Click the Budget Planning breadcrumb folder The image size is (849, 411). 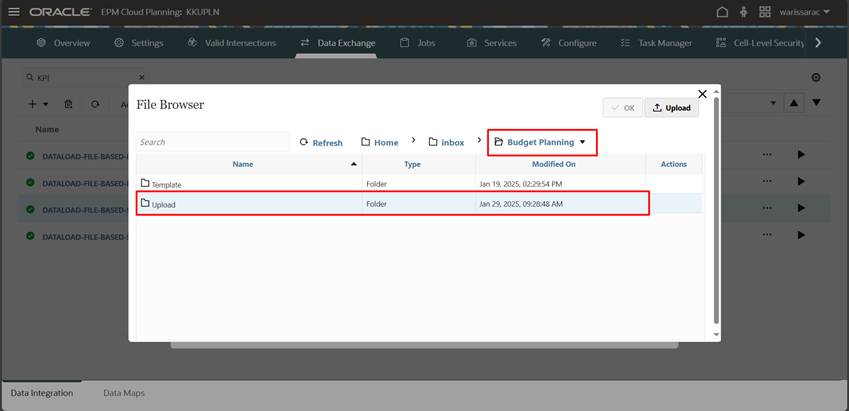(x=534, y=142)
